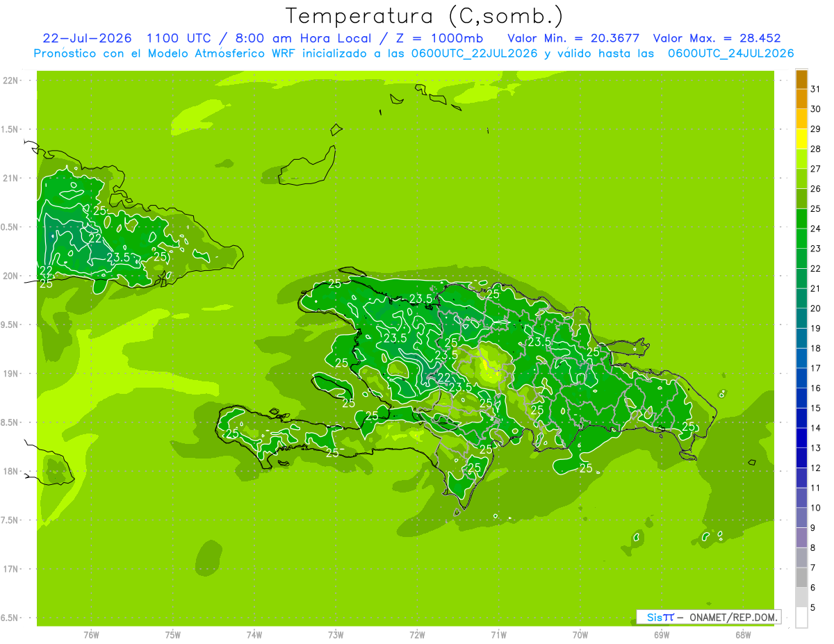This screenshot has width=834, height=644.
Task: Click the gray 7 degree legend swatch
Action: 801,577
